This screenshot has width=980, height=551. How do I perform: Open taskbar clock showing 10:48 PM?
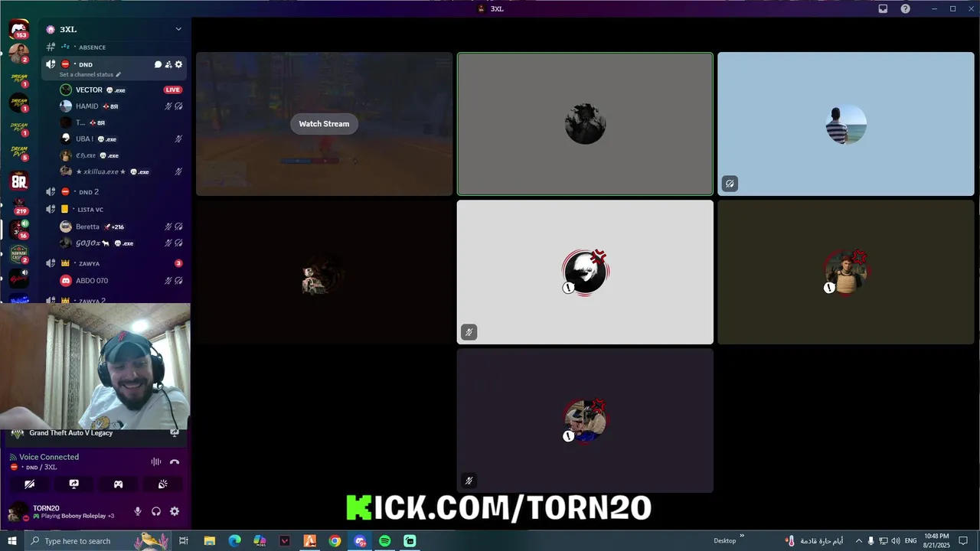point(937,541)
